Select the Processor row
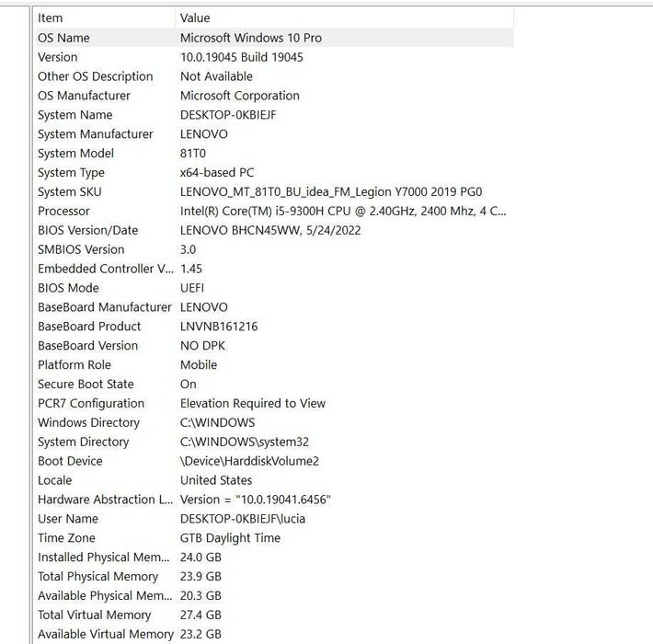Viewport: 653px width, 644px height. pos(273,211)
